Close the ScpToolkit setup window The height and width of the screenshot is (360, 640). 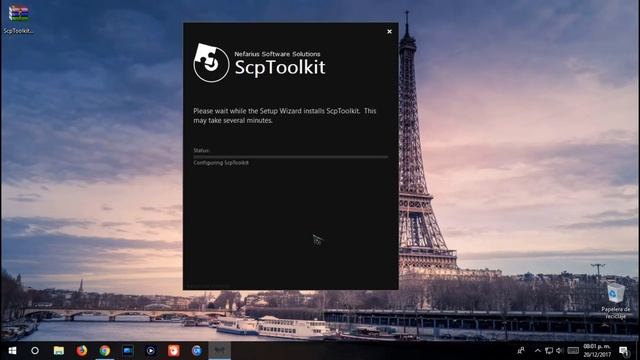pyautogui.click(x=389, y=31)
